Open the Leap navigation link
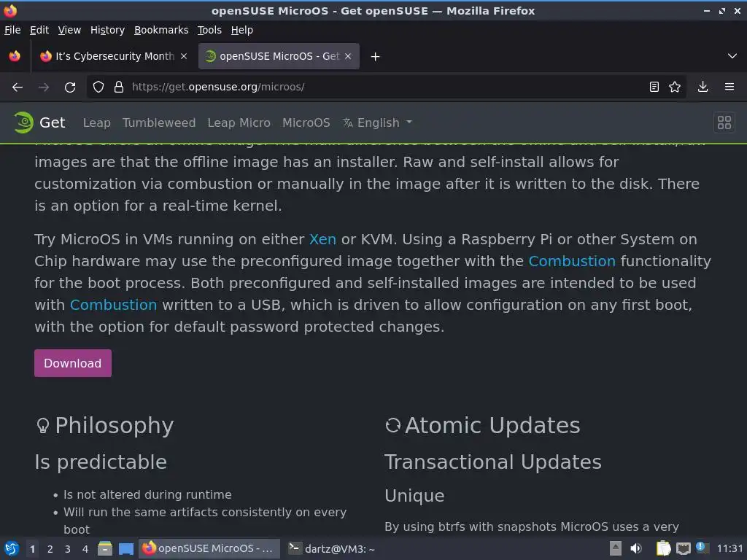 click(x=97, y=122)
